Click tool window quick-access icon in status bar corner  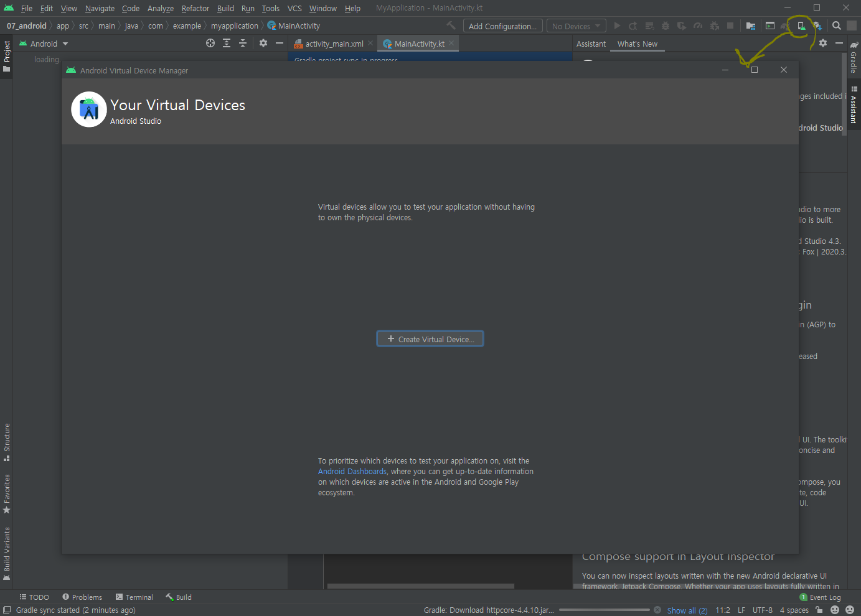7,610
